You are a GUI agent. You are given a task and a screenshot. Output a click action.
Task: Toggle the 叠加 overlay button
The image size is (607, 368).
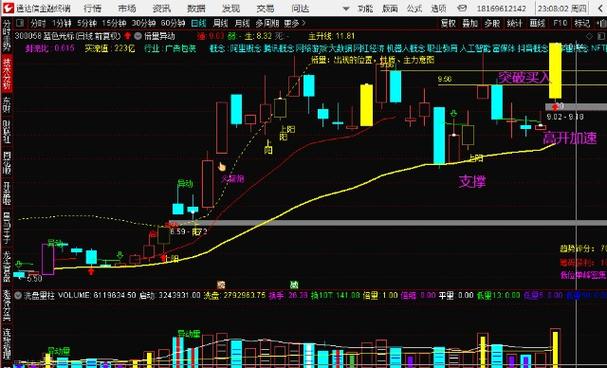click(470, 24)
